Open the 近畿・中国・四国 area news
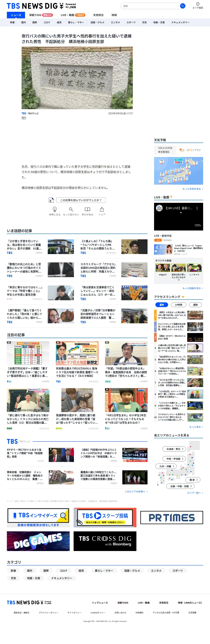Viewport: 210px width, 644px height. pos(180,486)
